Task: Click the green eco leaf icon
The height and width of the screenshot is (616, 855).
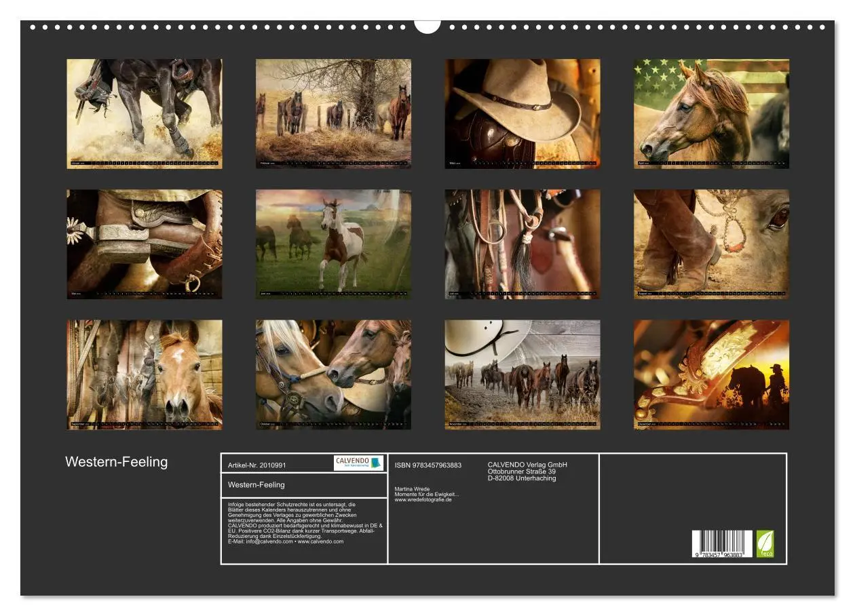Action: tap(766, 543)
